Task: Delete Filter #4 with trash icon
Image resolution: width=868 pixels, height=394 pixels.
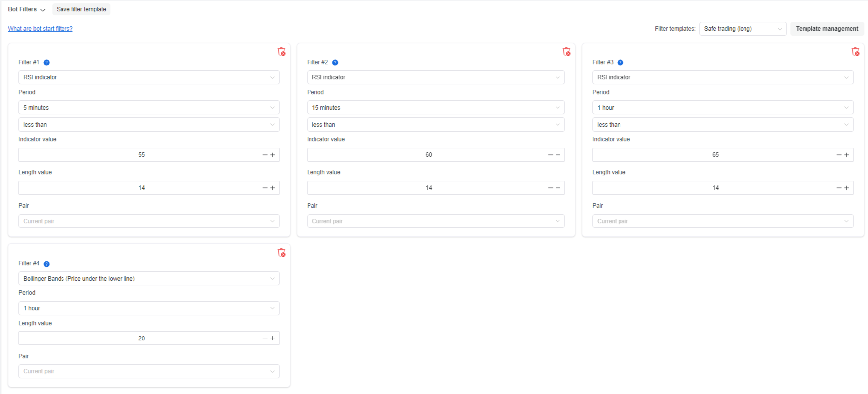Action: 281,253
